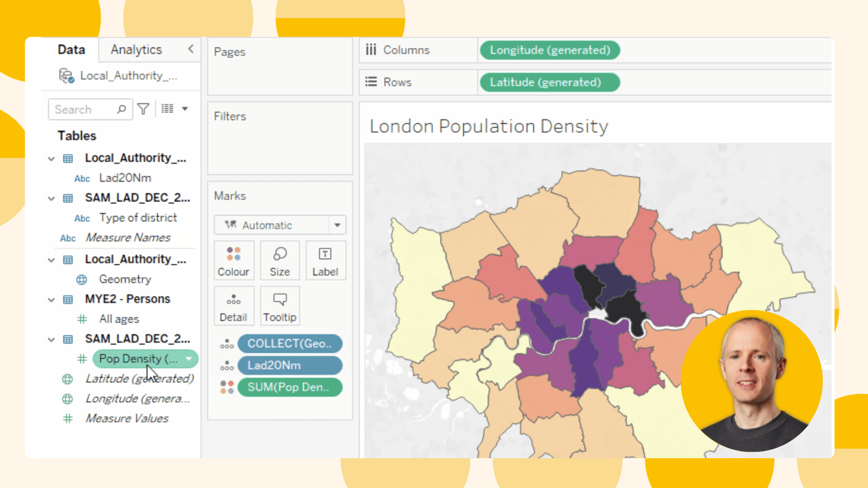Click the data source icon beside Local_Authority
The height and width of the screenshot is (488, 868).
(x=66, y=75)
